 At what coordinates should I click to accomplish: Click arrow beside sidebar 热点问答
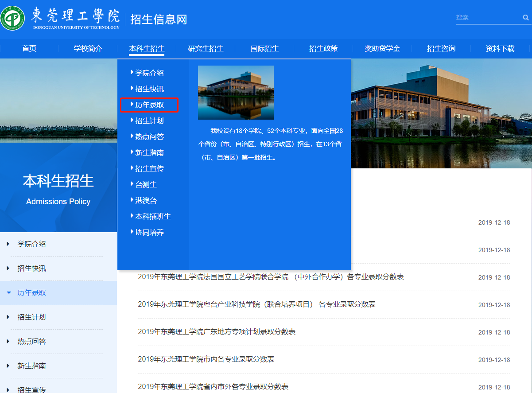click(x=8, y=341)
